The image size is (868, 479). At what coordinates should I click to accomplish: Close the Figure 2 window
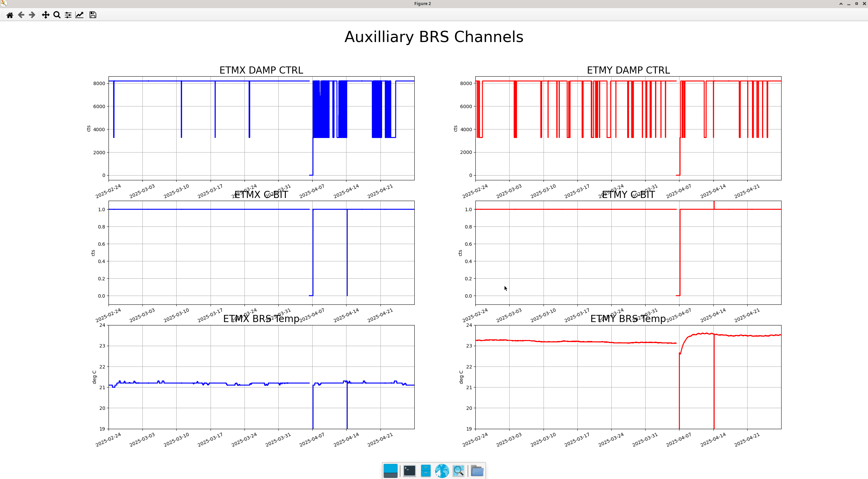coord(864,4)
